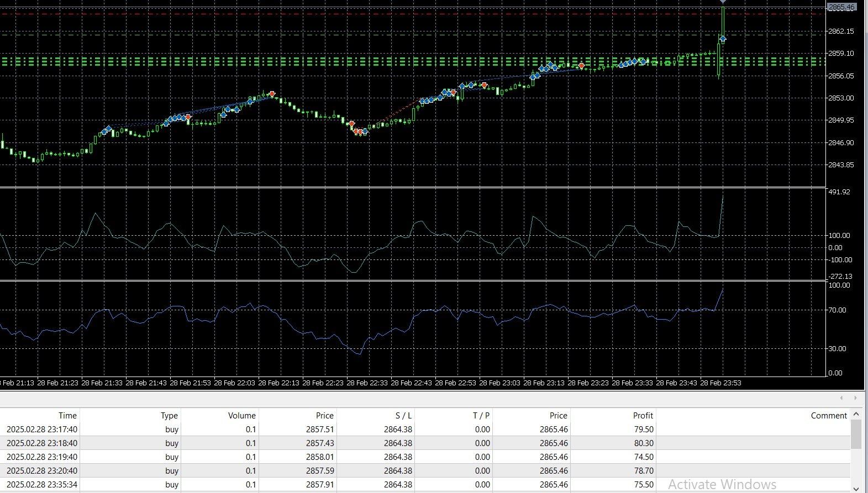Click the 30.00 level label of the lower indicator
The height and width of the screenshot is (493, 868).
point(837,348)
